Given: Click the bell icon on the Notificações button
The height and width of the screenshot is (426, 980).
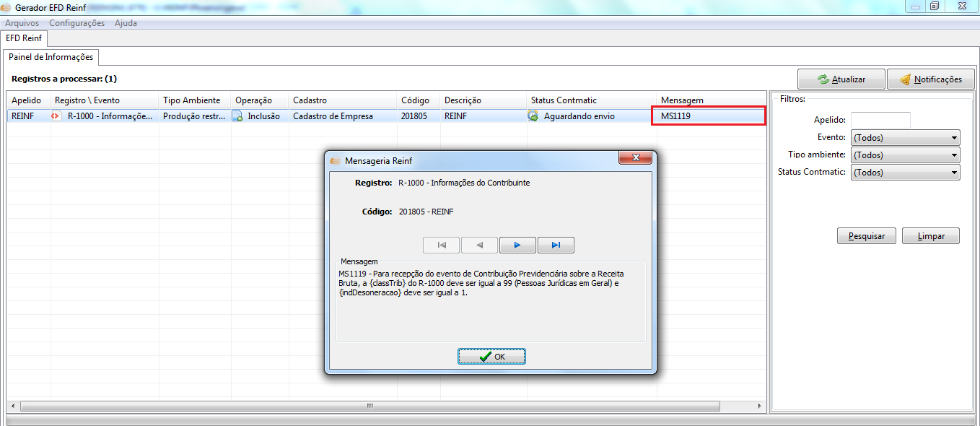Looking at the screenshot, I should [x=905, y=79].
